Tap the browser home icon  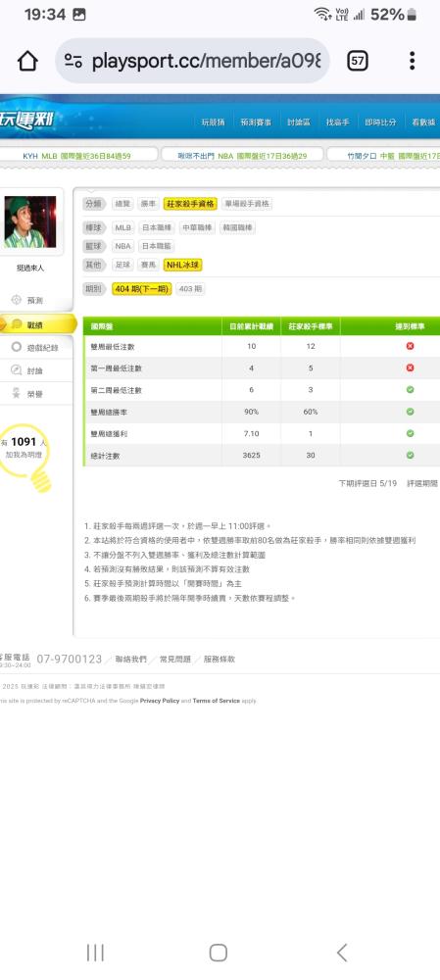[x=27, y=61]
